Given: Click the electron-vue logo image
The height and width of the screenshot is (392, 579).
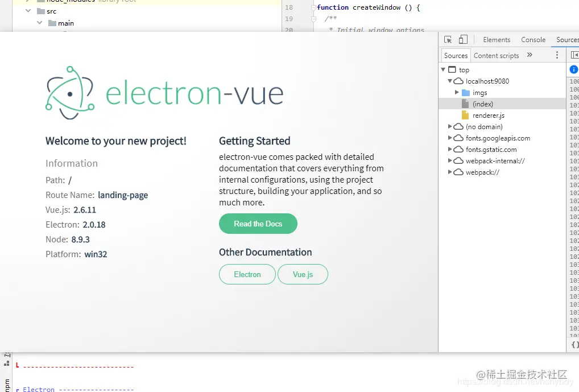Looking at the screenshot, I should click(x=164, y=93).
